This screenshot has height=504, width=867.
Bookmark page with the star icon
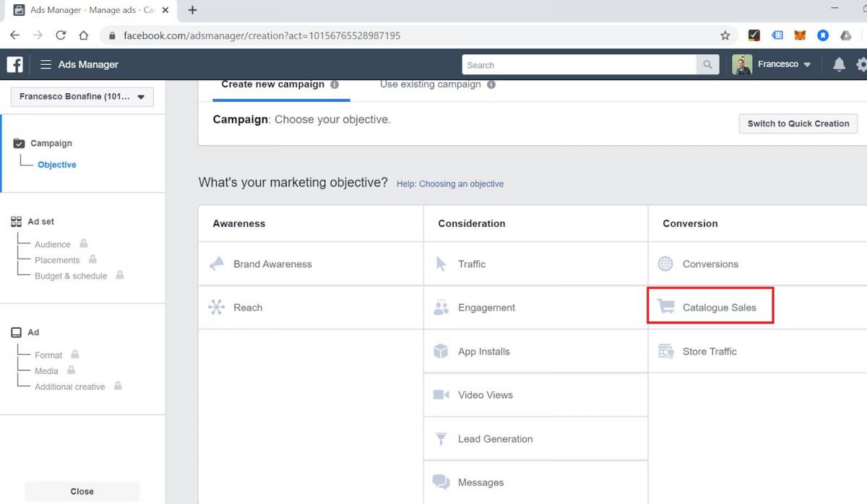(x=725, y=35)
